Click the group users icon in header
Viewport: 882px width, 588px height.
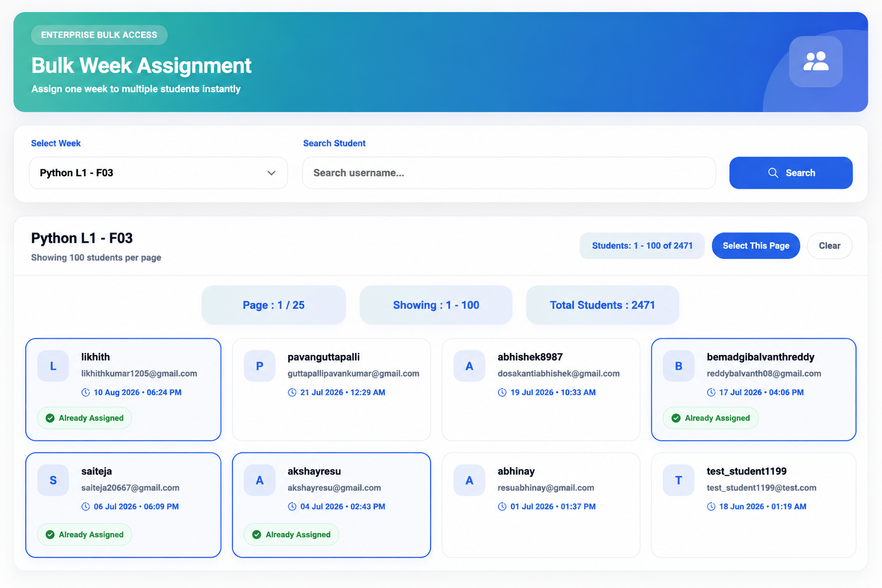pos(815,61)
